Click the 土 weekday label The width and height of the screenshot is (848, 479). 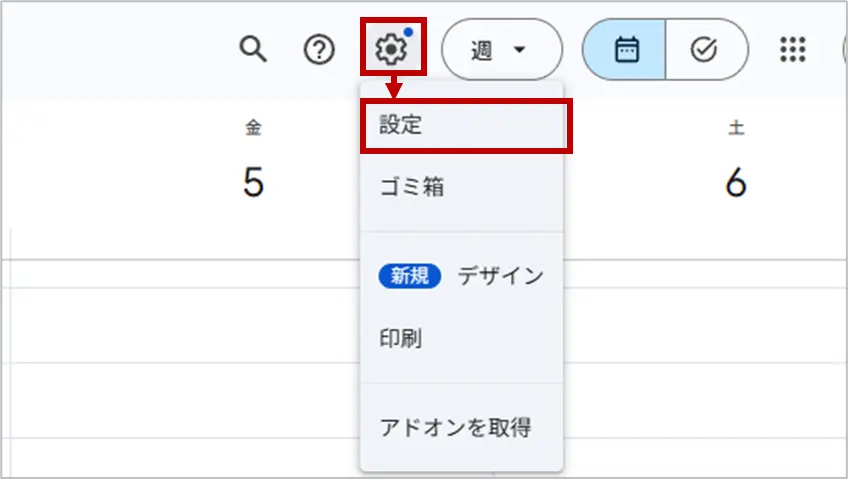point(736,128)
